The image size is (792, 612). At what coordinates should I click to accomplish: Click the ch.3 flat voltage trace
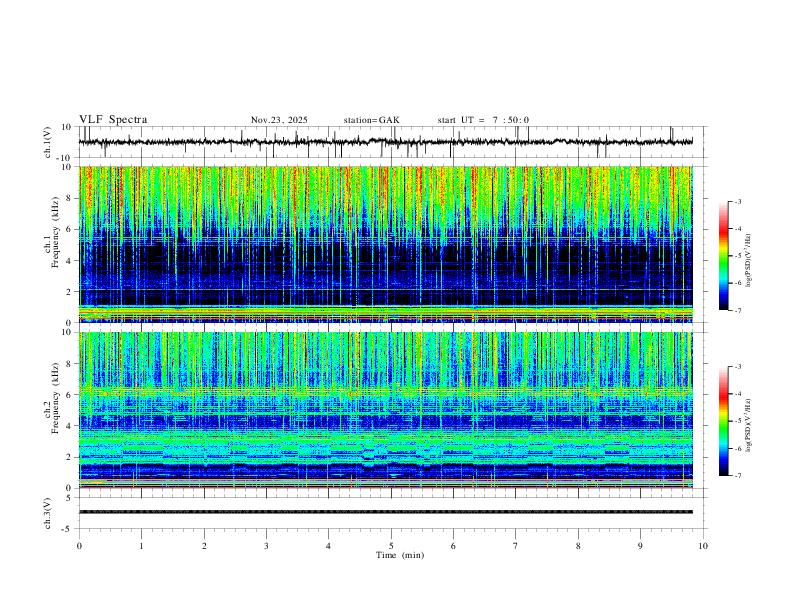[x=386, y=512]
